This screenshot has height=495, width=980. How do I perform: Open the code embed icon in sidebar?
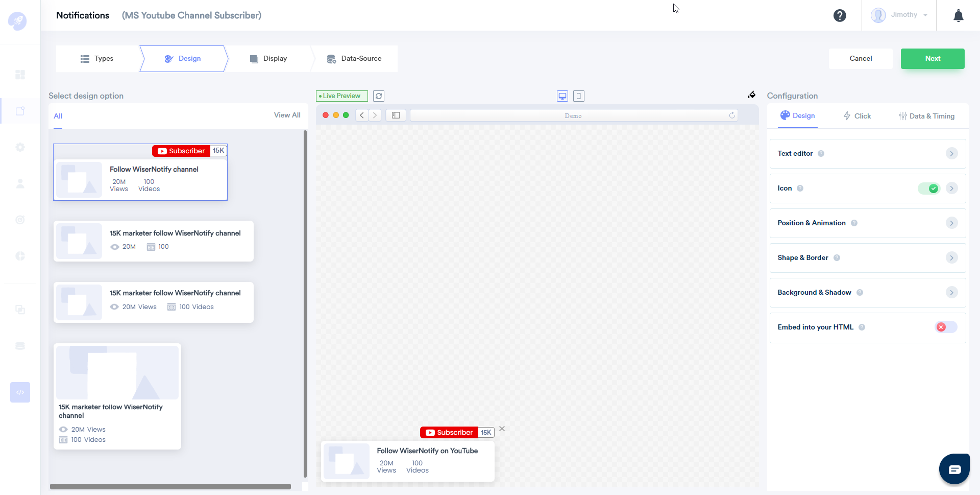[20, 392]
